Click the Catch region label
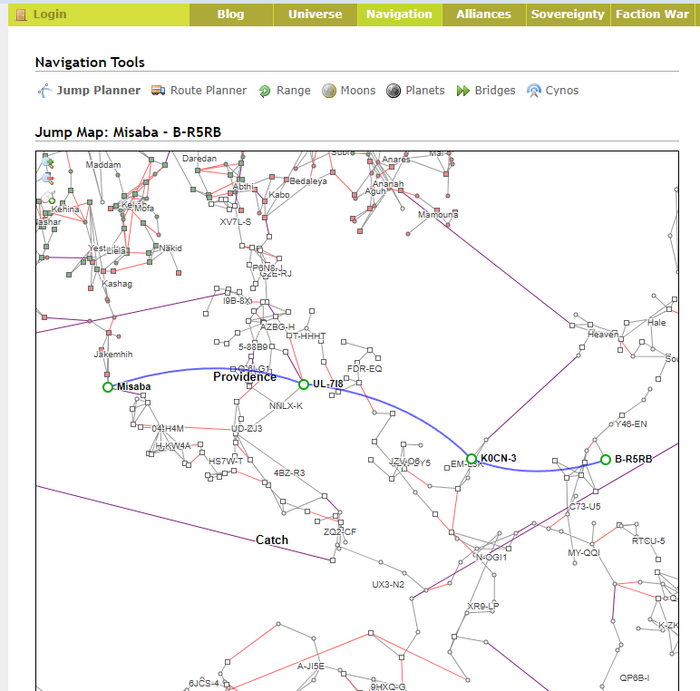 click(272, 540)
